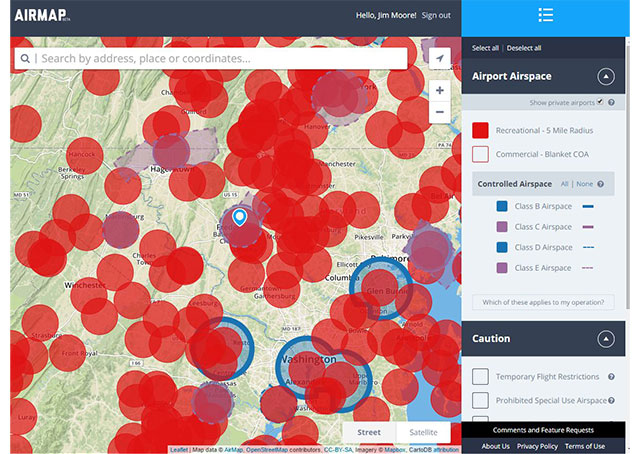The image size is (640, 454).
Task: Open help icon beside Show private airports
Action: [611, 102]
